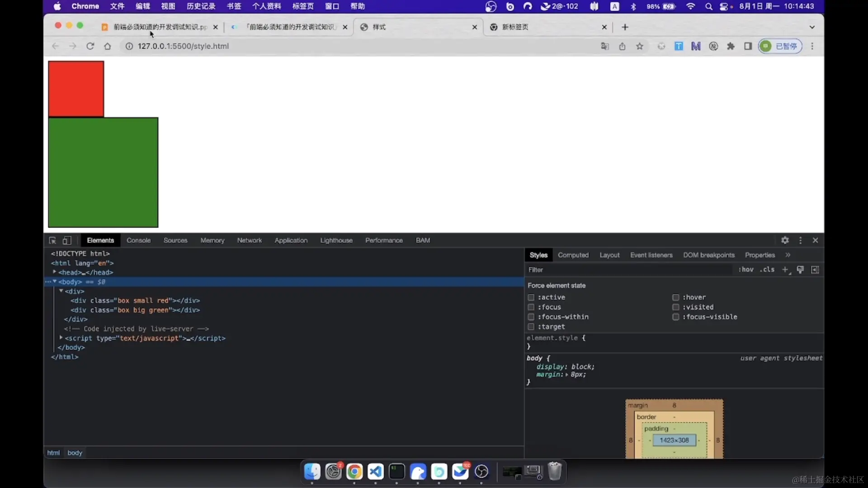Screen dimensions: 868x488
Task: Expand the script tag node
Action: [61, 338]
